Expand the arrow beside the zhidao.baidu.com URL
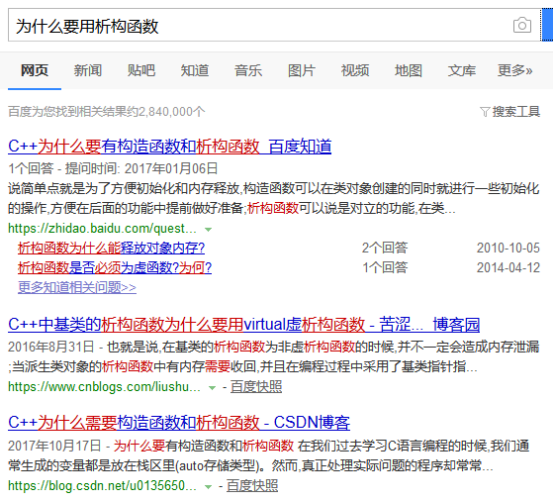Viewport: 554px width, 501px height. (x=208, y=230)
